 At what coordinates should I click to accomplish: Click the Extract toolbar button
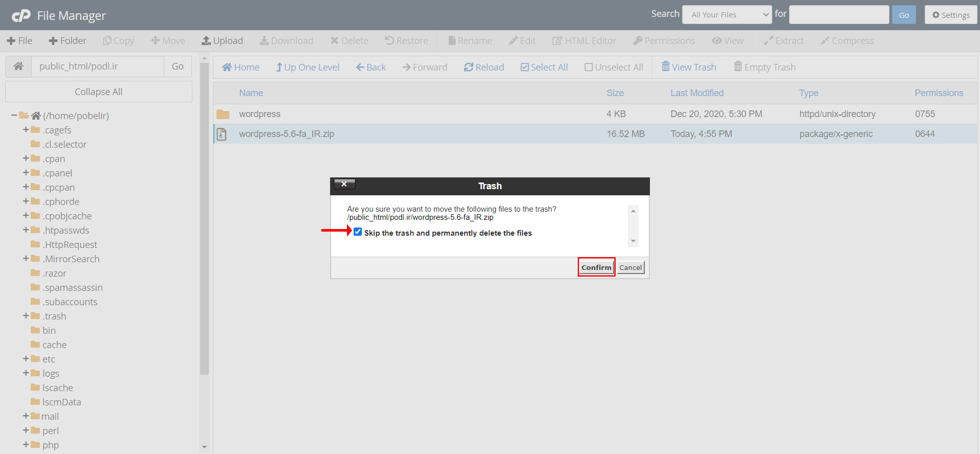pos(784,41)
